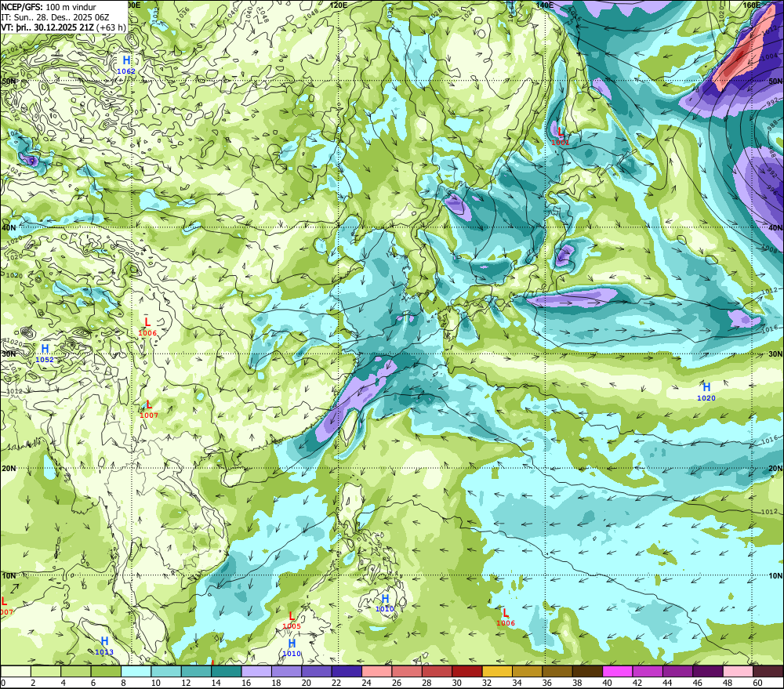The height and width of the screenshot is (689, 784).
Task: Click the H 1010 marker directly below L 1005
Action: pyautogui.click(x=292, y=647)
